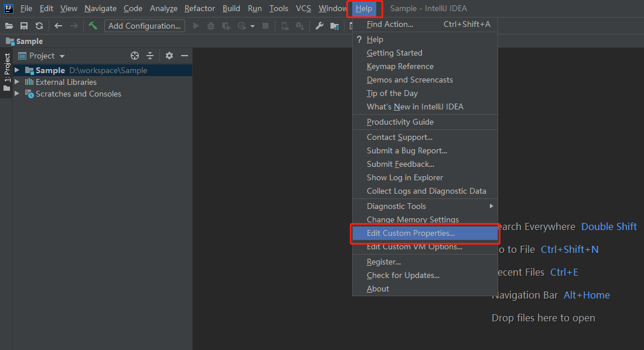Click the Run play icon
The image size is (644, 350).
pos(196,26)
